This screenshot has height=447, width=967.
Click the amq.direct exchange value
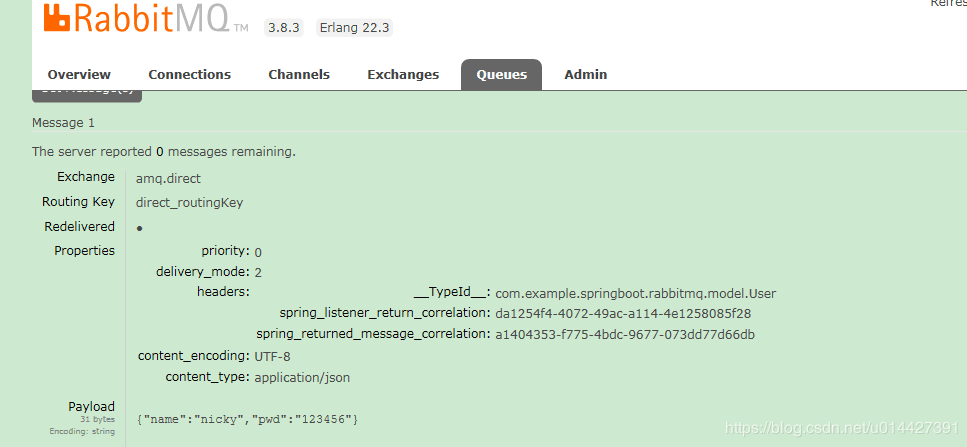pyautogui.click(x=168, y=178)
